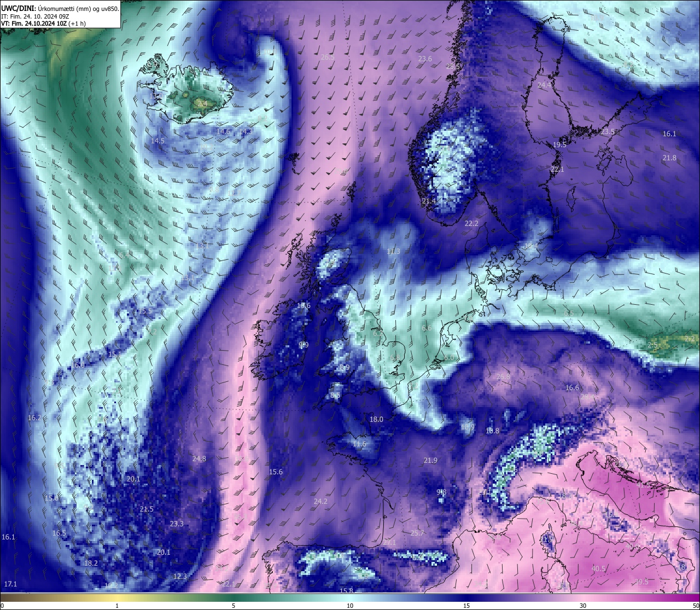The width and height of the screenshot is (700, 610).
Task: Click the 18.2 value at lower left
Action: [x=91, y=563]
